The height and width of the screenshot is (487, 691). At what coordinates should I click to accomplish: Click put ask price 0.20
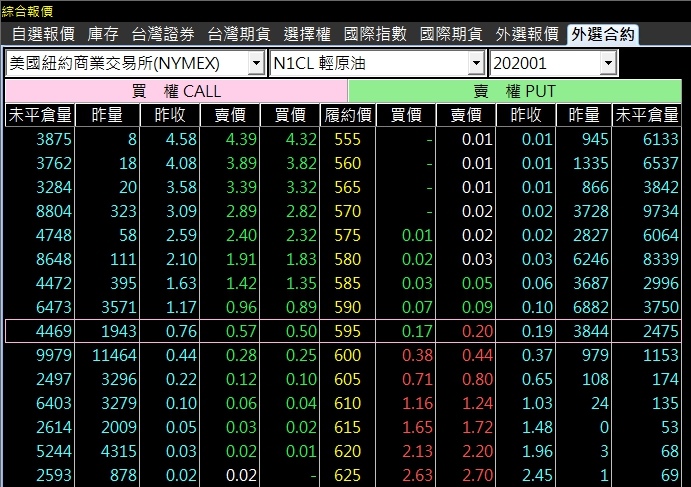tap(477, 331)
